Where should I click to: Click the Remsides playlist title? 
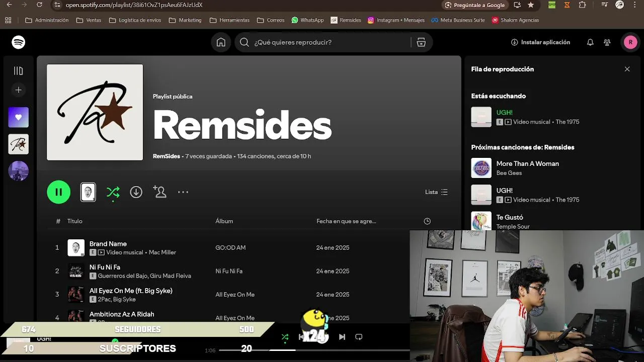pyautogui.click(x=242, y=126)
